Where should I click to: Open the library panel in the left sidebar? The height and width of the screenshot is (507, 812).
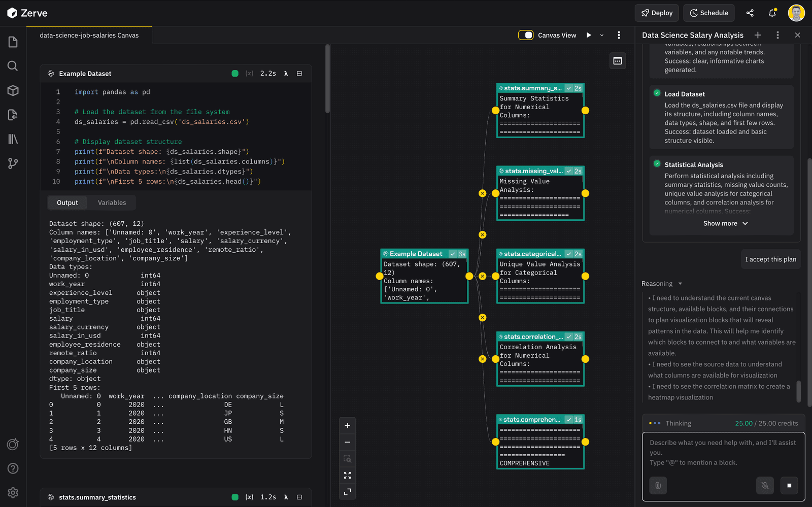pos(13,139)
